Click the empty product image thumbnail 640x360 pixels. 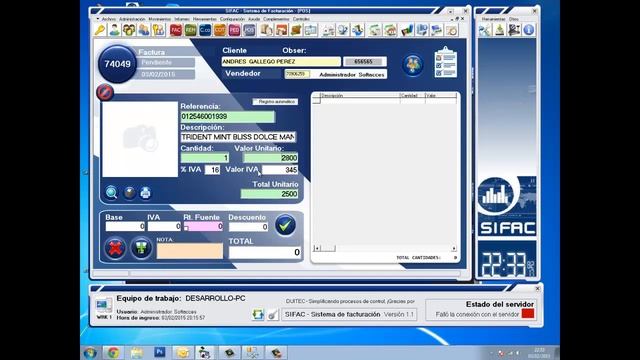pyautogui.click(x=140, y=139)
